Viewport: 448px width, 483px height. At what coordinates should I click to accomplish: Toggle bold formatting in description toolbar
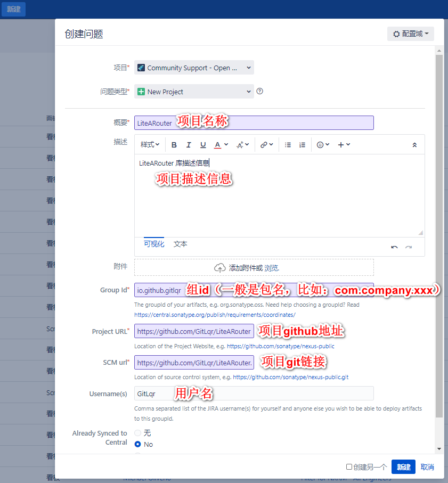(x=174, y=145)
